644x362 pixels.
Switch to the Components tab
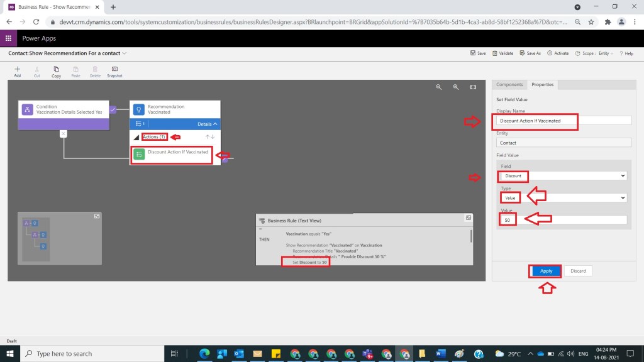coord(509,85)
